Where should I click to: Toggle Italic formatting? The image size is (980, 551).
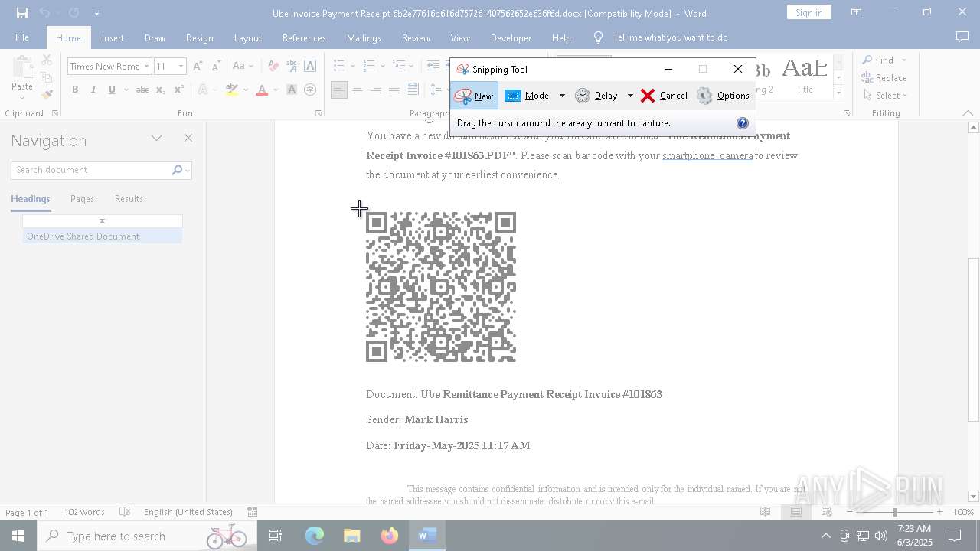coord(93,90)
